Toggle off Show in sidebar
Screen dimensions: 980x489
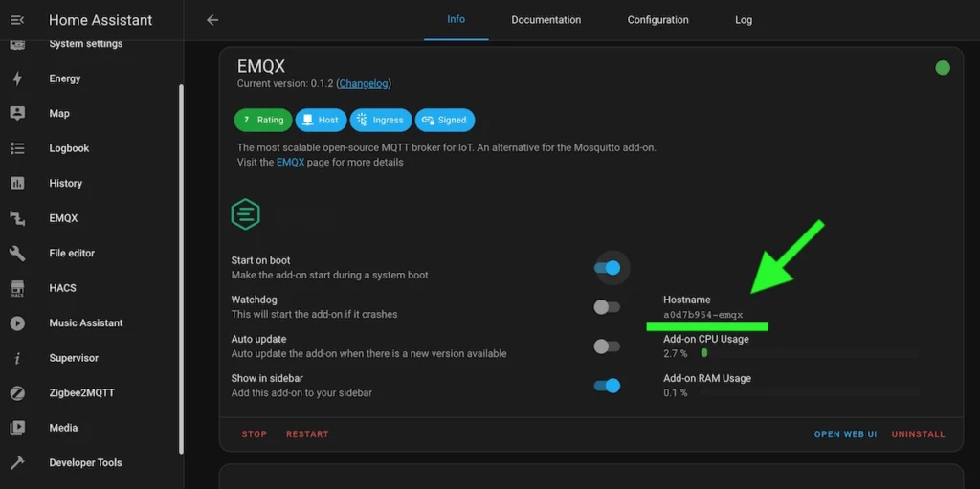(x=608, y=386)
